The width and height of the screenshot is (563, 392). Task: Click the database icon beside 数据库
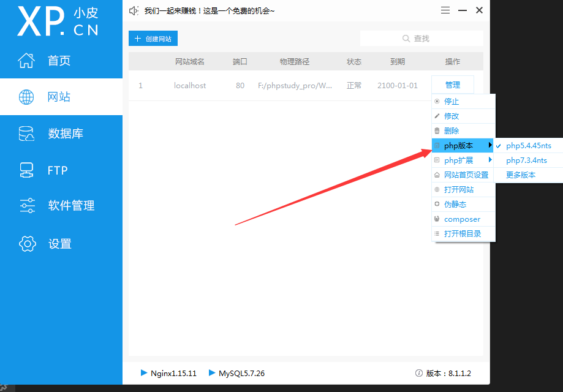pyautogui.click(x=26, y=134)
